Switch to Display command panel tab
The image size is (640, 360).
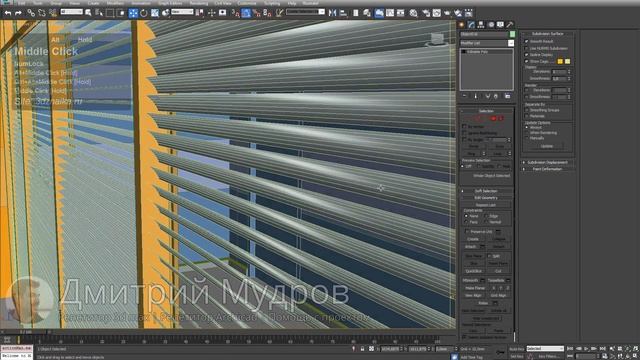point(500,24)
